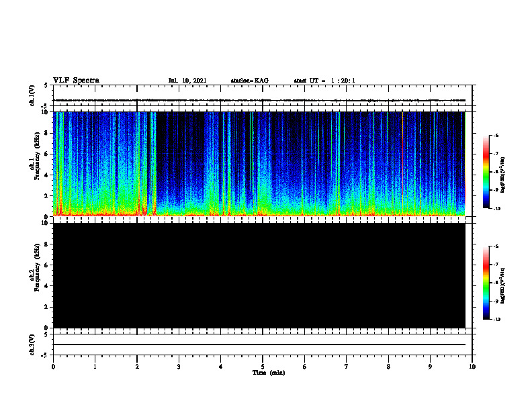
Task: Click inside the black ch.2 spectrogram panel
Action: (259, 275)
